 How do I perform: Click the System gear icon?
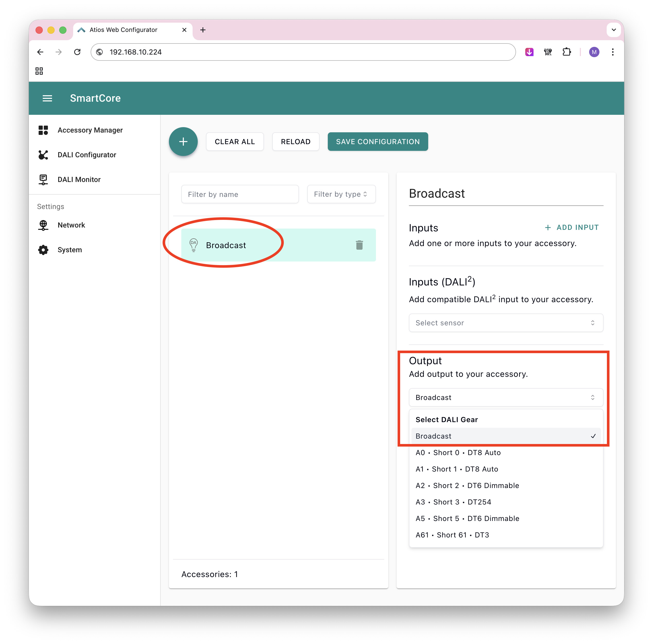(43, 250)
